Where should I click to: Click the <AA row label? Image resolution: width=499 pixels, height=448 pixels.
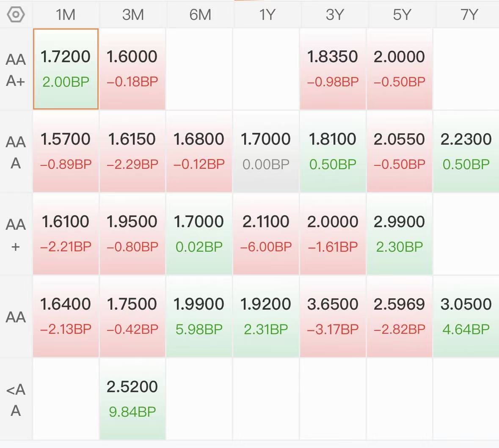click(x=16, y=400)
